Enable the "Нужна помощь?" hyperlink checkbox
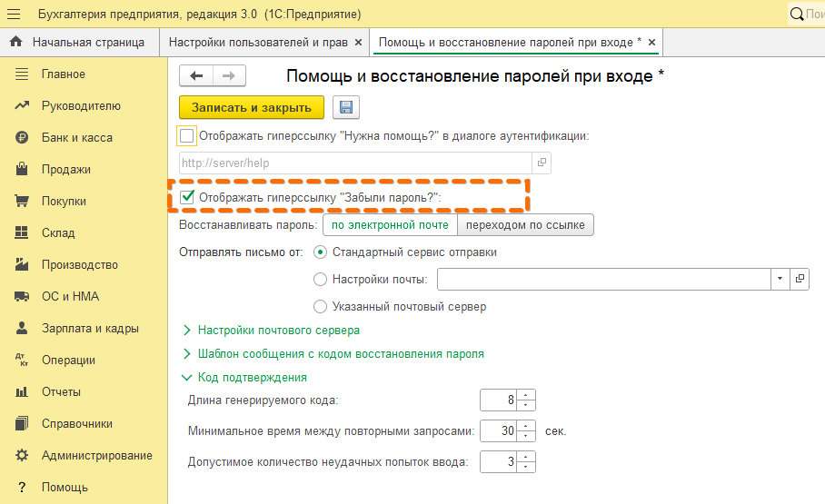This screenshot has width=825, height=504. (187, 135)
